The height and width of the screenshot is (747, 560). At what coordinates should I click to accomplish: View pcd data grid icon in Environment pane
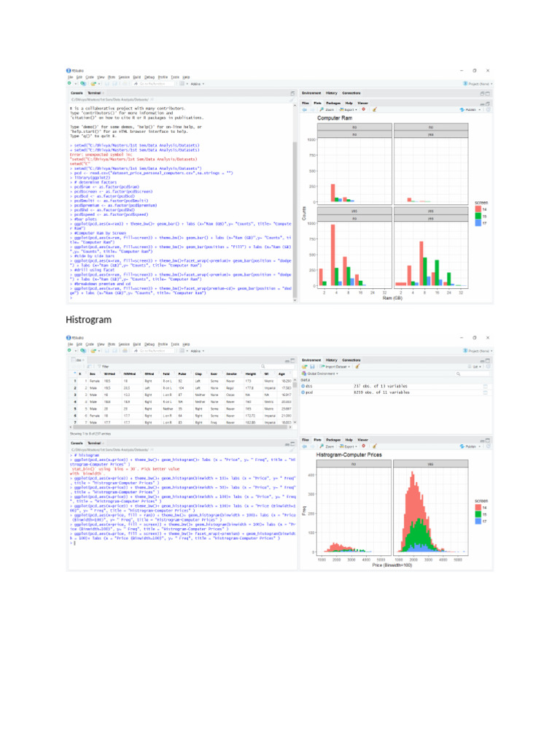(486, 392)
